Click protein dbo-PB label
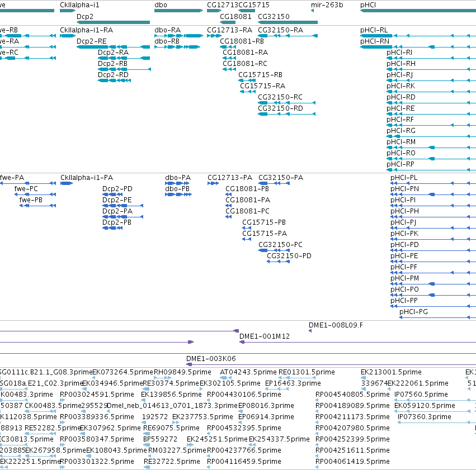 (177, 189)
